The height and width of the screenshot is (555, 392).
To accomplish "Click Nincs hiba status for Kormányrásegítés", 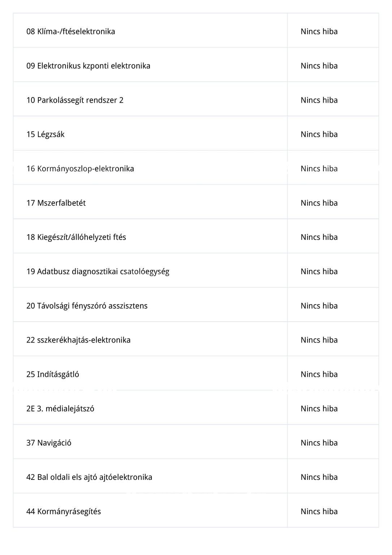I will 319,512.
